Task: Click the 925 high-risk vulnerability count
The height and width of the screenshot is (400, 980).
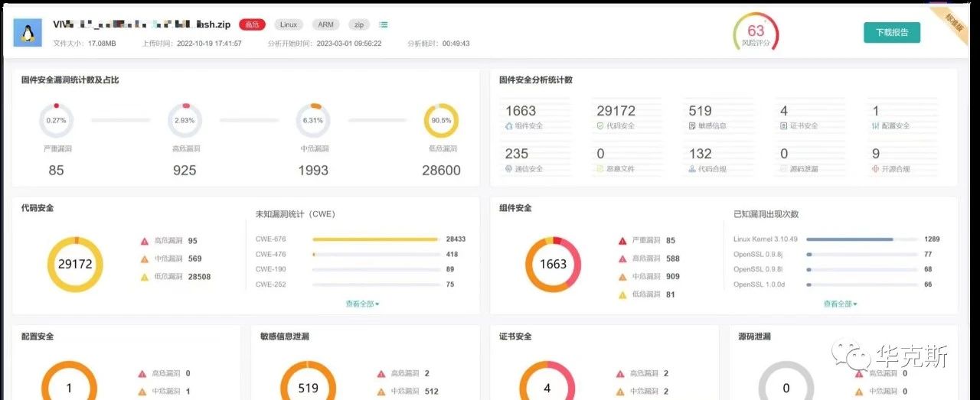Action: pos(185,171)
